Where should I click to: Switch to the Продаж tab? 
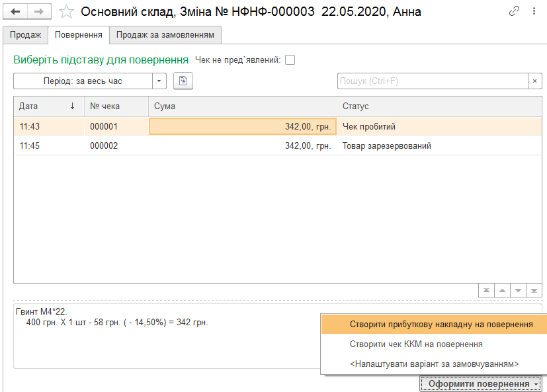pos(26,35)
